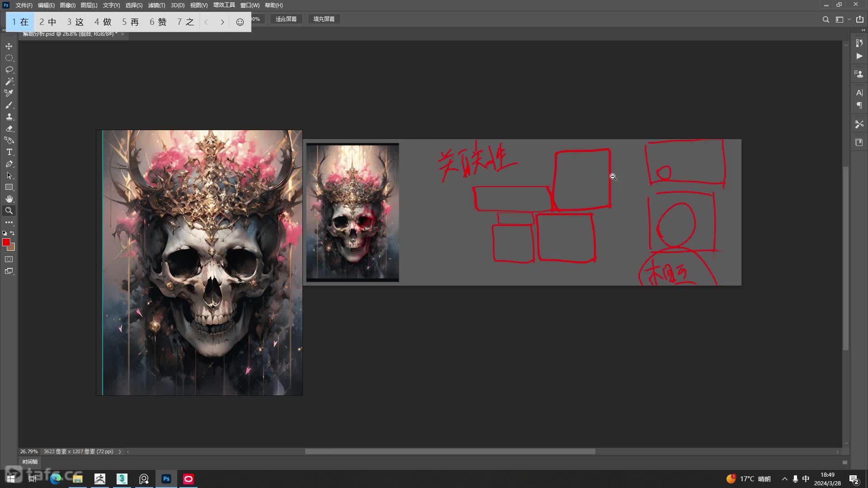Show hidden system tray icons
The image size is (868, 488).
coord(784,479)
